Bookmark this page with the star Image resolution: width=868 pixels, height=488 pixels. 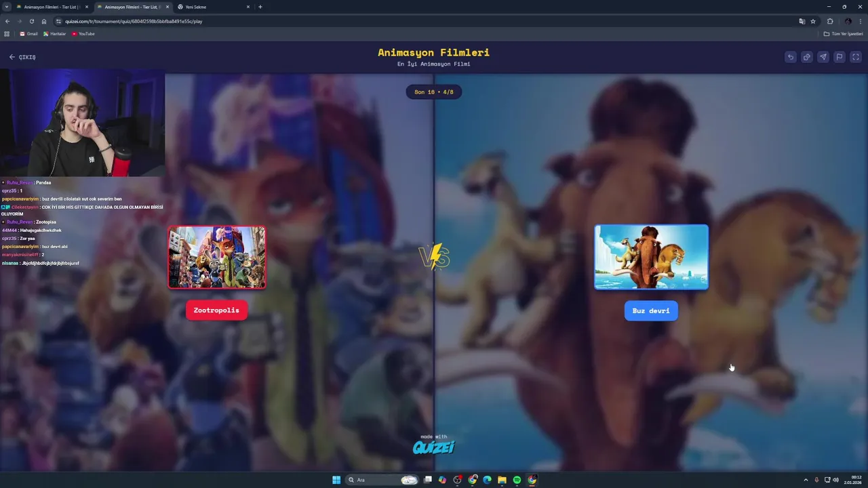coord(813,21)
